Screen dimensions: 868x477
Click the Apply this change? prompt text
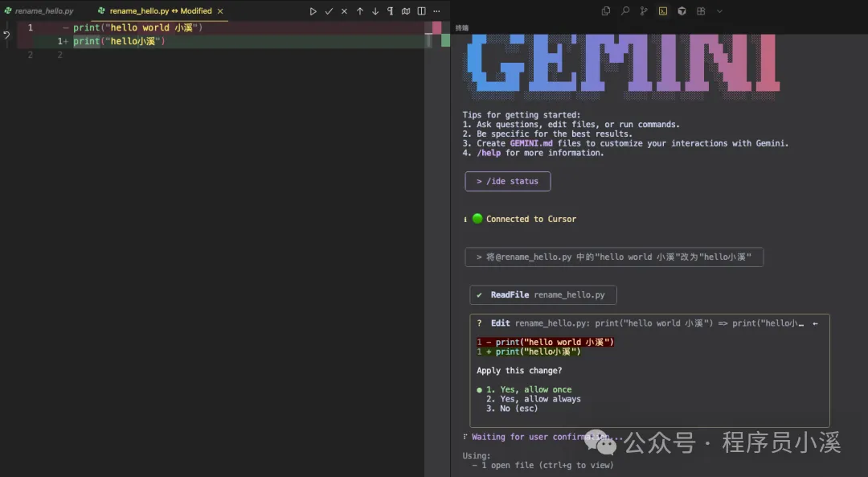click(518, 371)
